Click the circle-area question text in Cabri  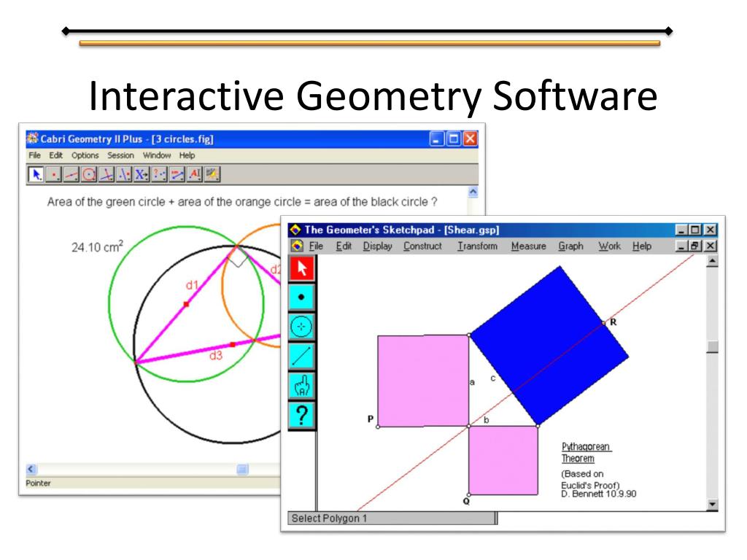click(x=242, y=202)
